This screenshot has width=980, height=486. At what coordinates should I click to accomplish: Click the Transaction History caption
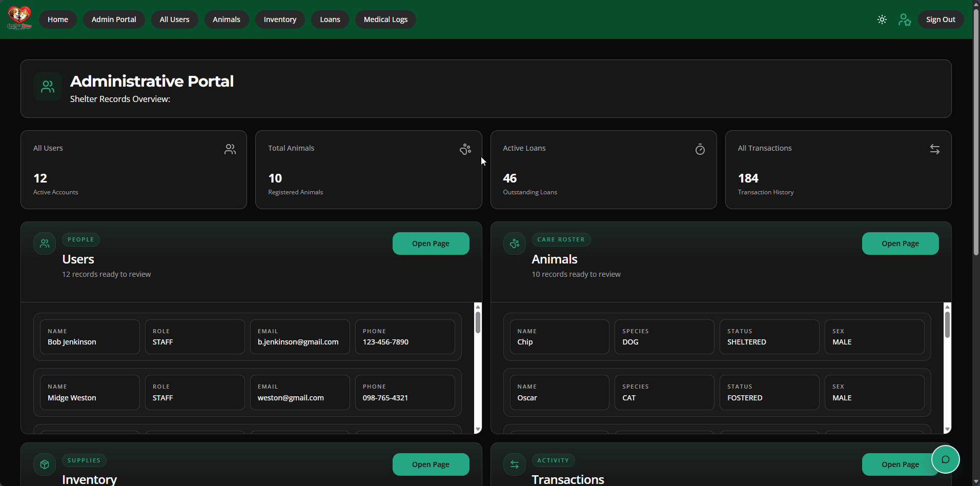[766, 192]
